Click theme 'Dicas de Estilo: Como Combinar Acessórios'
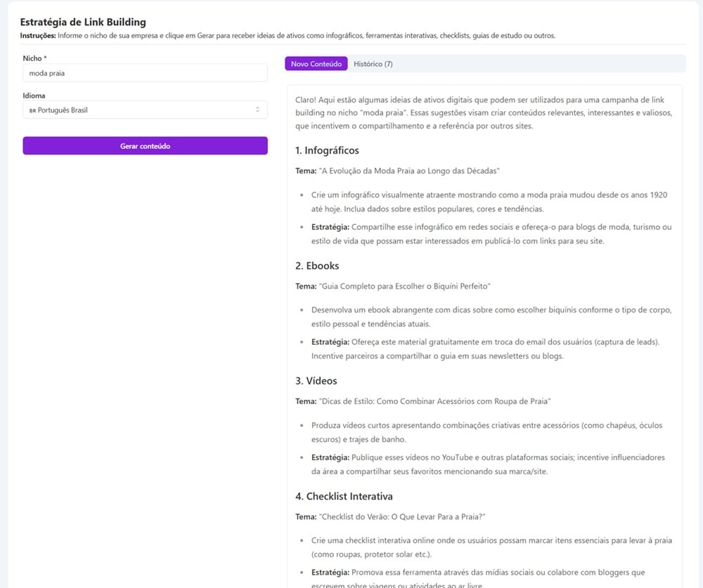The height and width of the screenshot is (588, 703). tap(434, 401)
